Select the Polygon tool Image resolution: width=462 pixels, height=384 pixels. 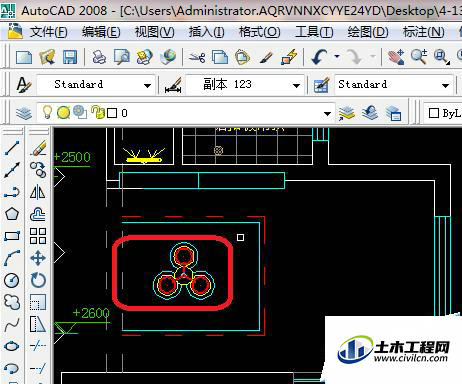[x=12, y=214]
